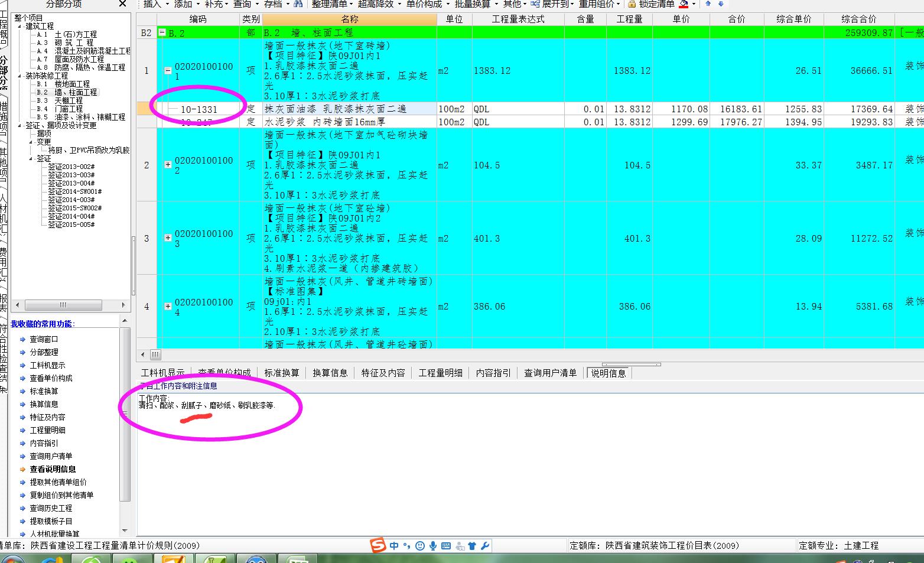
Task: Click 内容指引 in favorites list
Action: pos(44,443)
